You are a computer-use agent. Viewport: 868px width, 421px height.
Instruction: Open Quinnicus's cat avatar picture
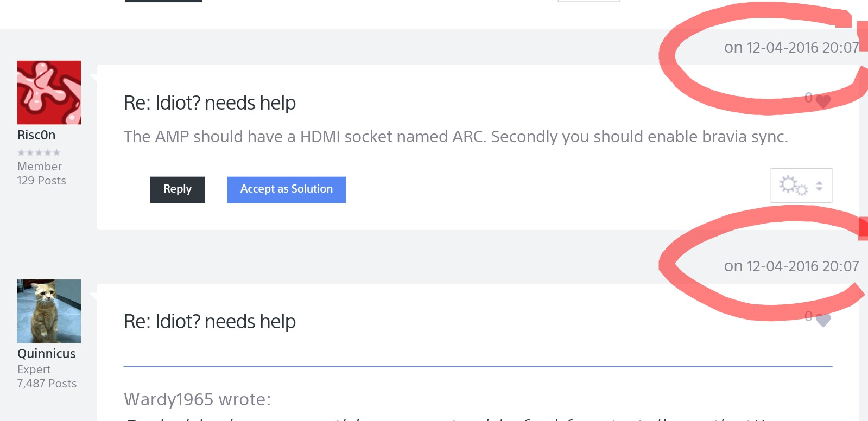49,311
